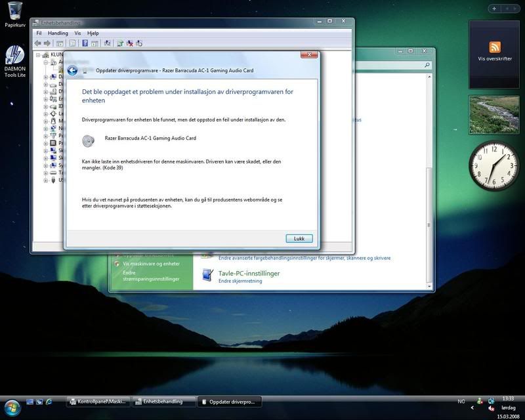
Task: Open the Handling menu in Enhetsbehandling
Action: tap(58, 33)
